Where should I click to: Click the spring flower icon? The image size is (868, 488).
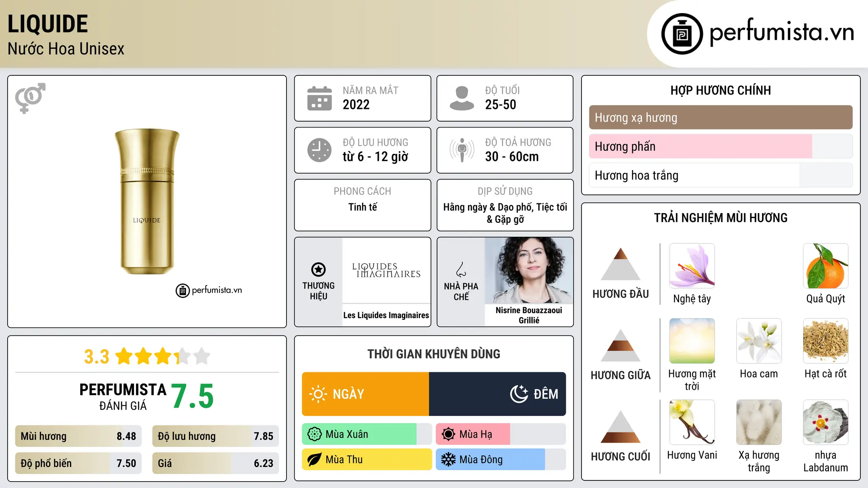pos(314,434)
